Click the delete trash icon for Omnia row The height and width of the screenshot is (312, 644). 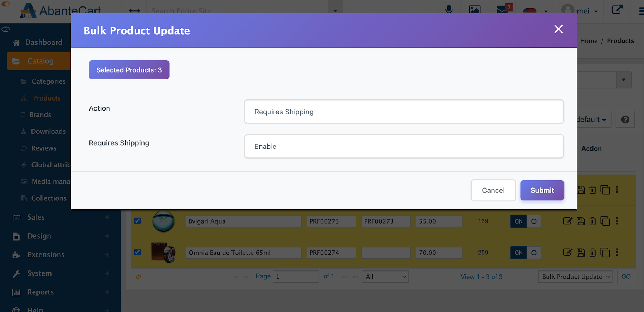click(592, 253)
